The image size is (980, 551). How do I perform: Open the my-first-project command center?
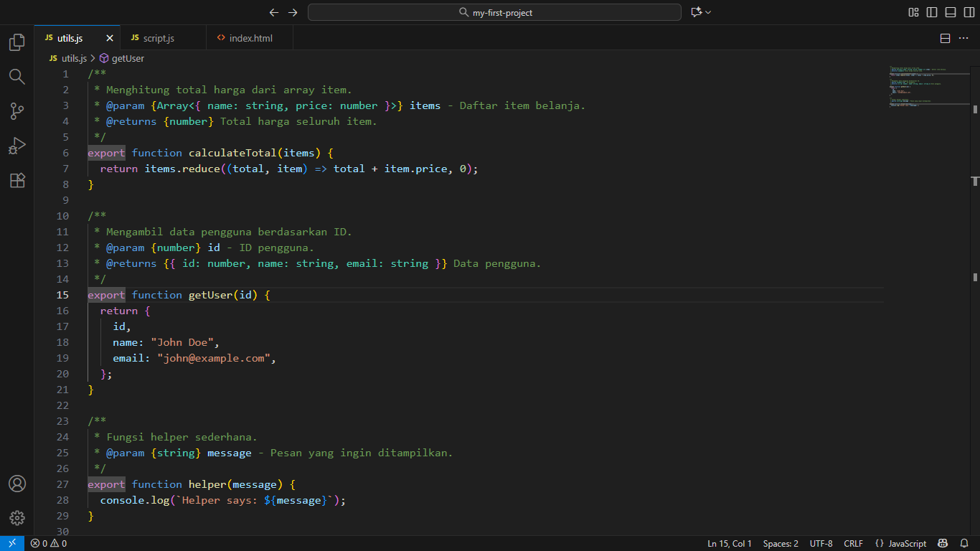coord(494,12)
